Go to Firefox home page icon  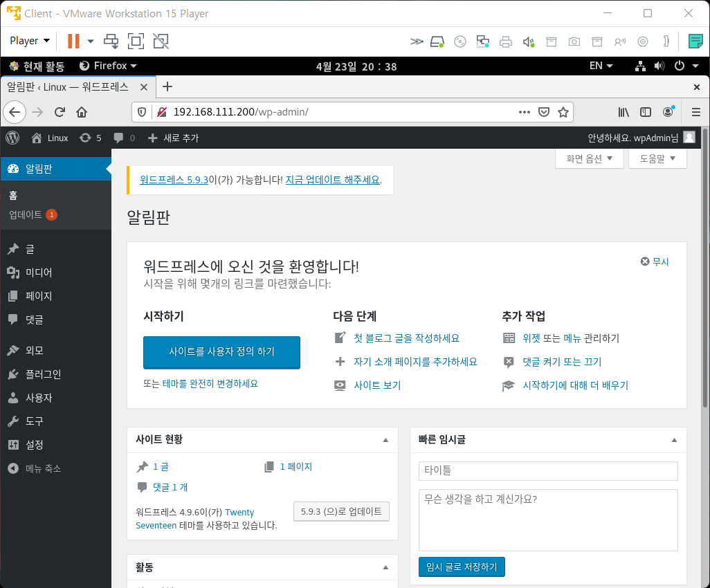(82, 112)
